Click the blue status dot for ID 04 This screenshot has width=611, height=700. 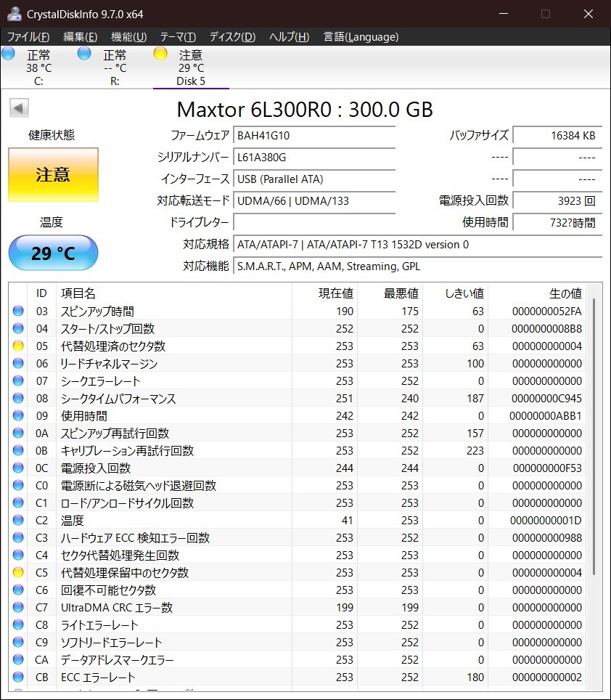18,328
